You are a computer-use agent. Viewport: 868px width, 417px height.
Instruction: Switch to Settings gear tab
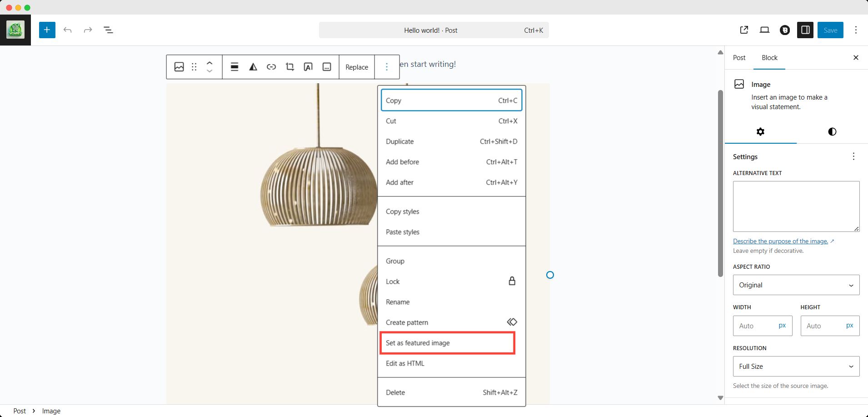(x=760, y=131)
